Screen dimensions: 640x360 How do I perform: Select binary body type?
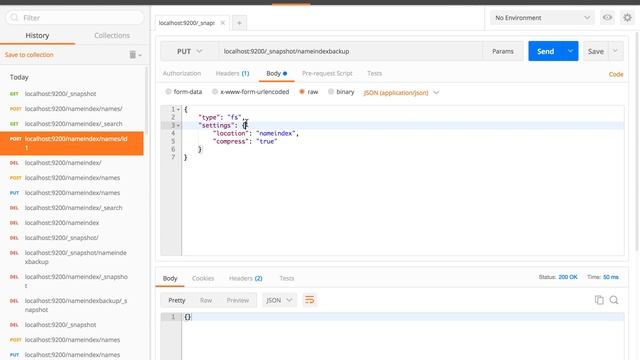coord(331,92)
